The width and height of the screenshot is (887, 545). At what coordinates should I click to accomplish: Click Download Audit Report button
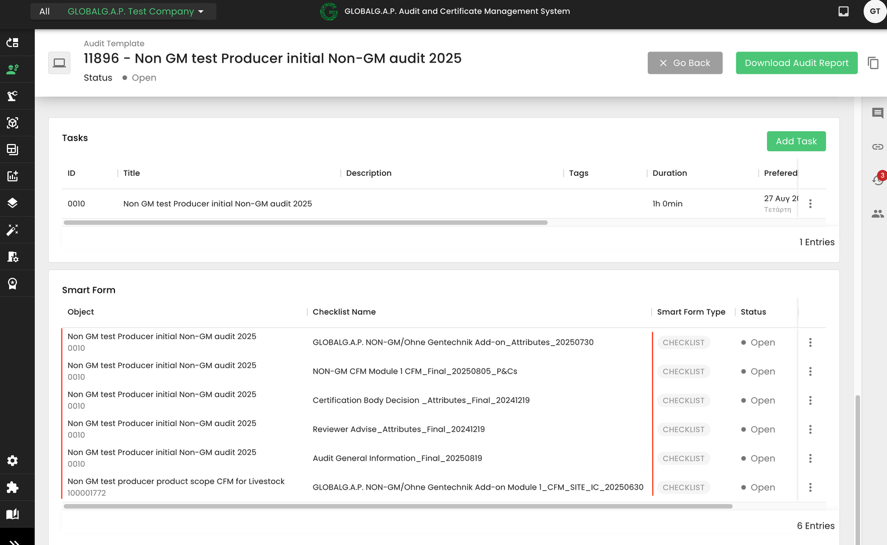tap(796, 63)
